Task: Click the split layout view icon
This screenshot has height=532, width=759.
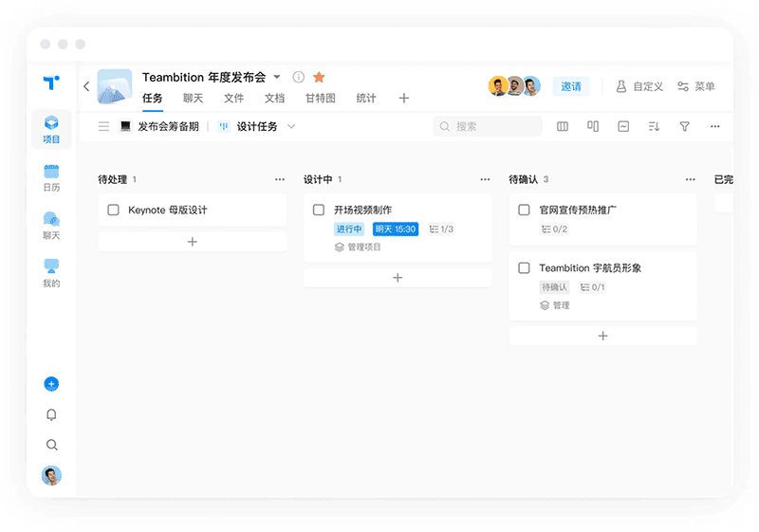Action: pos(593,127)
